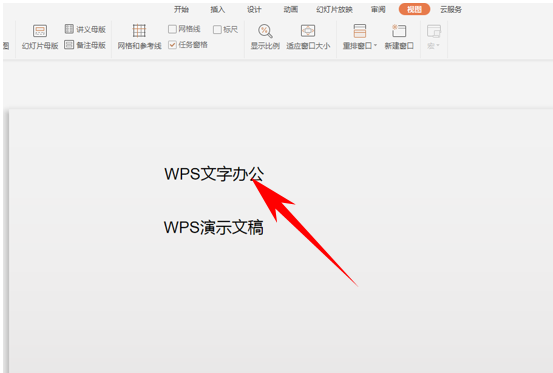Enable the 网格线 gridlines checkbox
The width and height of the screenshot is (553, 373).
(172, 29)
